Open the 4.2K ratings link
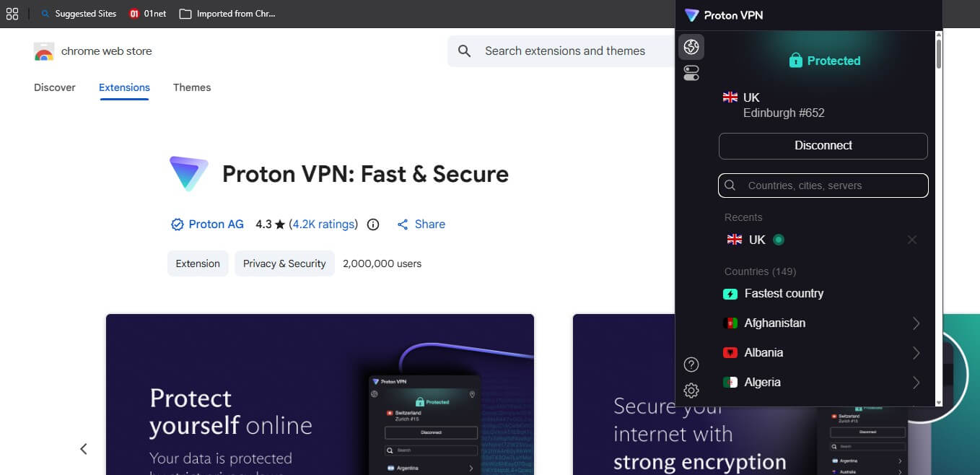The image size is (980, 475). (x=324, y=225)
